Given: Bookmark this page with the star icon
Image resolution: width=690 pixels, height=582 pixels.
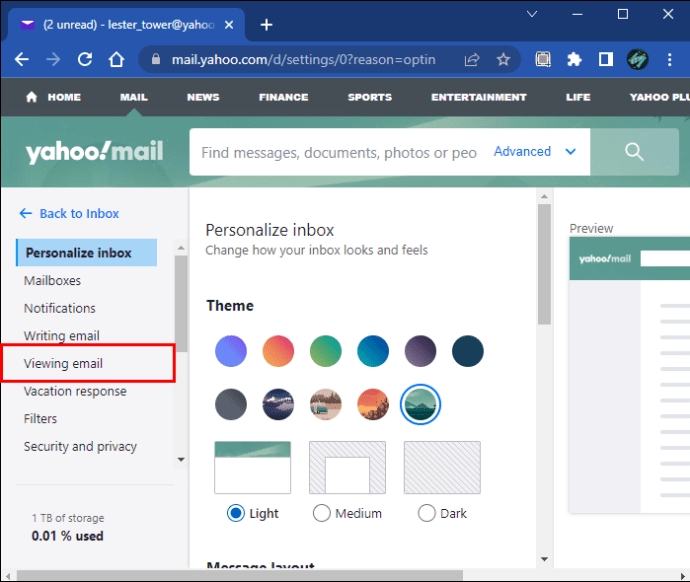Looking at the screenshot, I should coord(503,60).
